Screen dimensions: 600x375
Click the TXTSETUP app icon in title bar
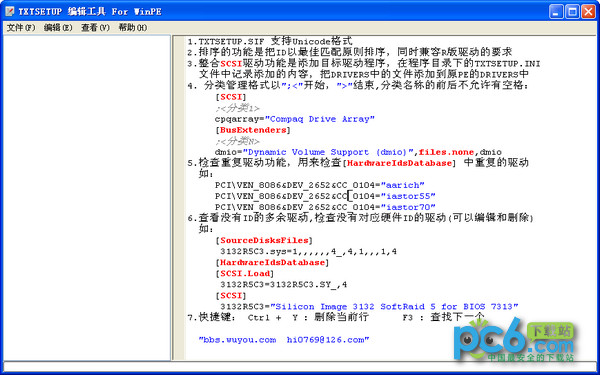point(10,12)
